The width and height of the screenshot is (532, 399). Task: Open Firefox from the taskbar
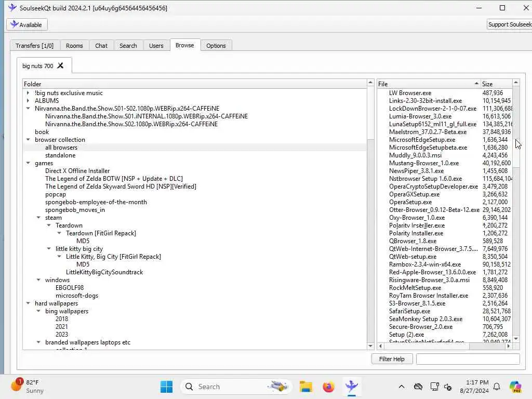click(328, 387)
